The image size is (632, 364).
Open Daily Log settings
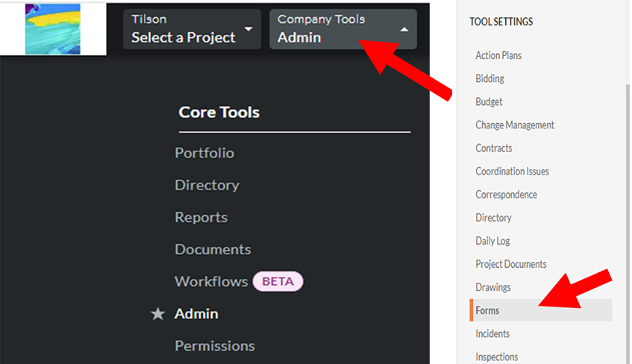tap(492, 241)
